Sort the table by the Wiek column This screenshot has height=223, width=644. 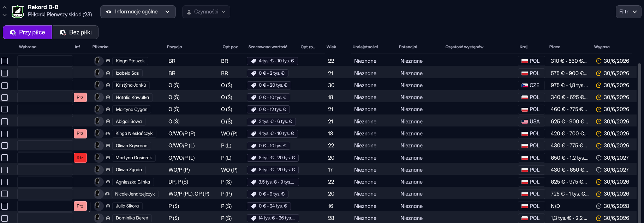[331, 47]
